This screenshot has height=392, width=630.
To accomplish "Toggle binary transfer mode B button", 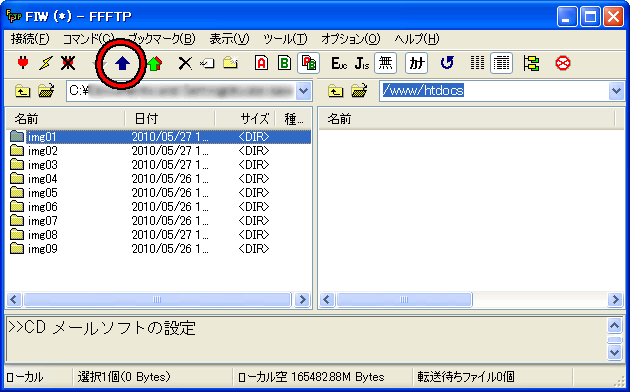I will [x=284, y=63].
